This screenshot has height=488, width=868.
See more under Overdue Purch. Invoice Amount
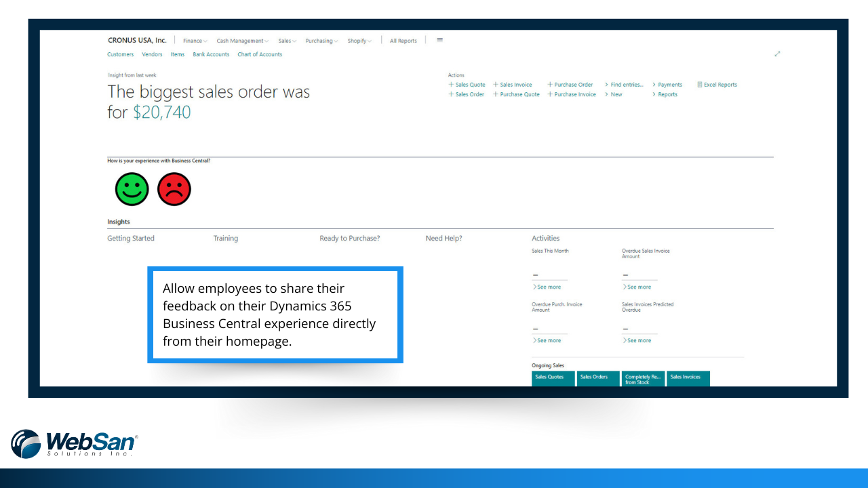click(x=547, y=340)
